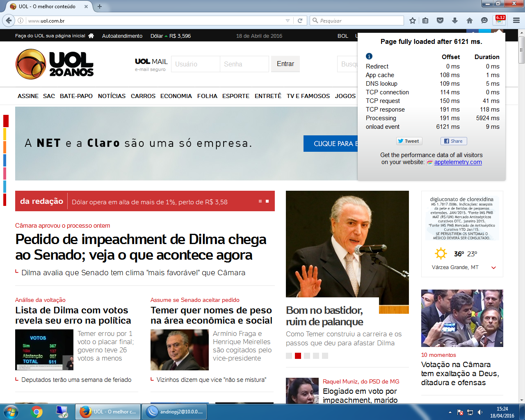Show your bookmarks list icon
The width and height of the screenshot is (525, 420).
pos(425,21)
